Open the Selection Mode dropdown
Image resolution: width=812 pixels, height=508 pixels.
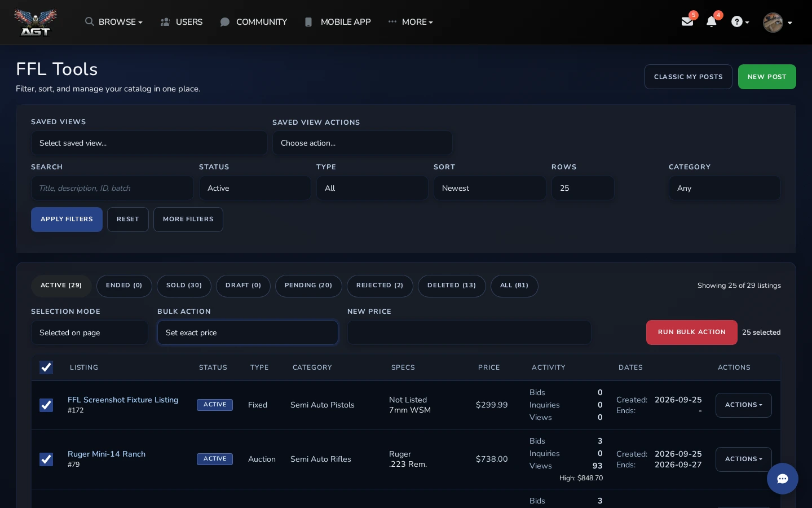[x=90, y=332]
